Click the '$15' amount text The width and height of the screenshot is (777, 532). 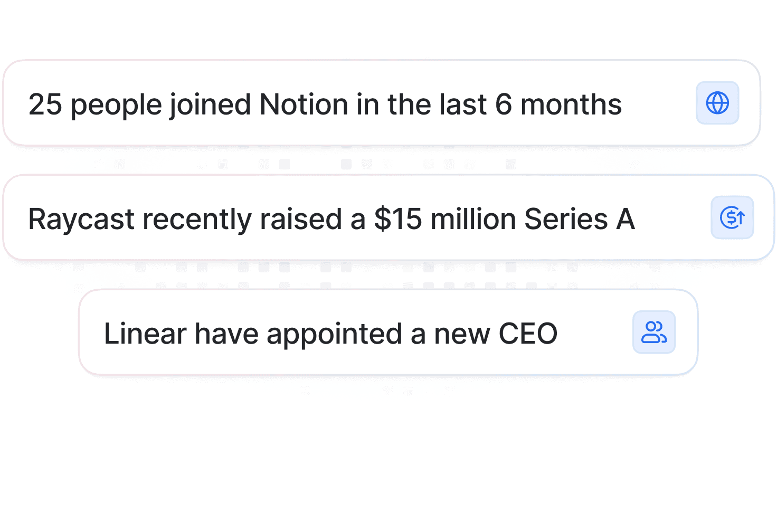point(398,220)
